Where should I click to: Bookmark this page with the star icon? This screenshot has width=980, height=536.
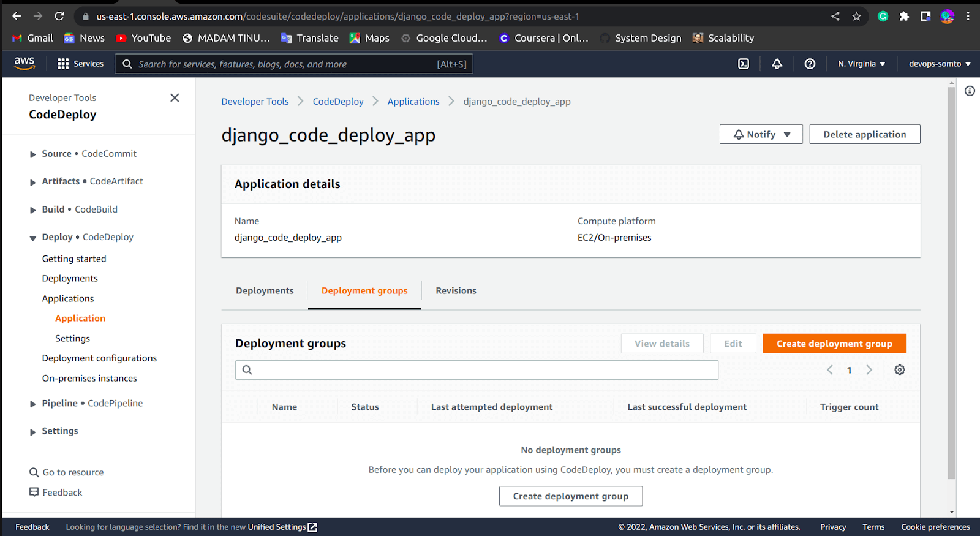point(856,17)
